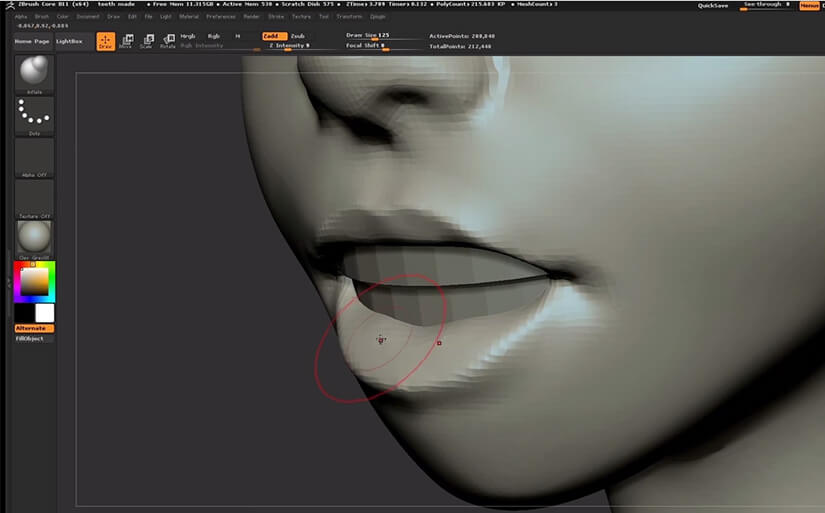Click the FillObject button
Image resolution: width=825 pixels, height=513 pixels.
(x=34, y=339)
